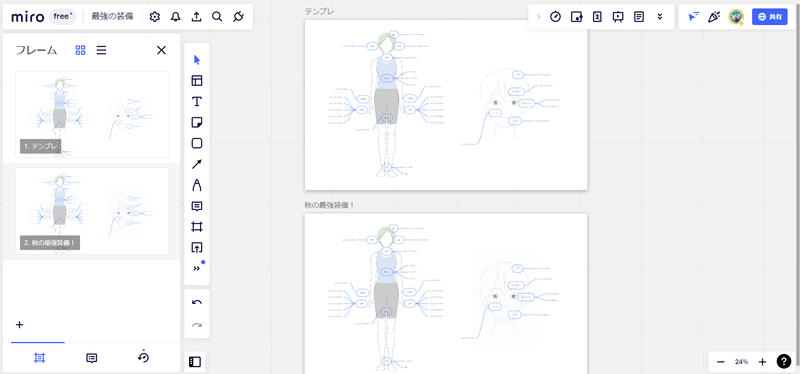
Task: Choose the Select cursor tool
Action: tap(197, 60)
